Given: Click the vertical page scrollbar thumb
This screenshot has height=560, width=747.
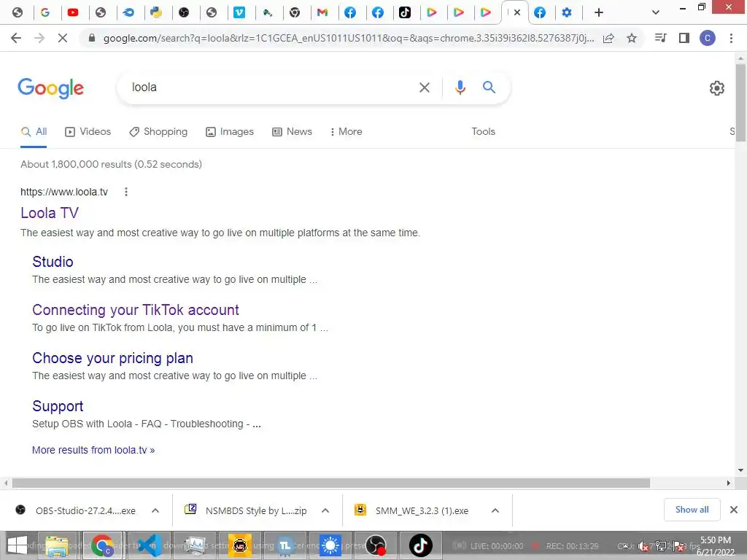Looking at the screenshot, I should point(740,102).
